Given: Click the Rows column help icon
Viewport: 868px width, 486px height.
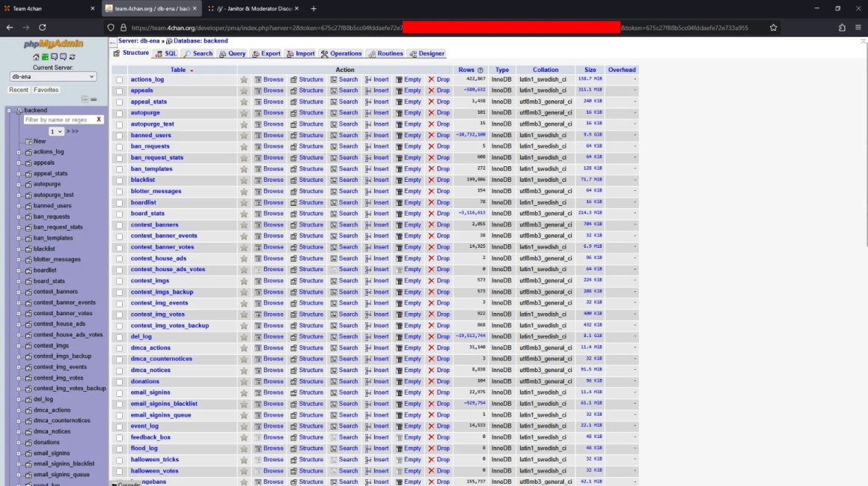Looking at the screenshot, I should 480,70.
